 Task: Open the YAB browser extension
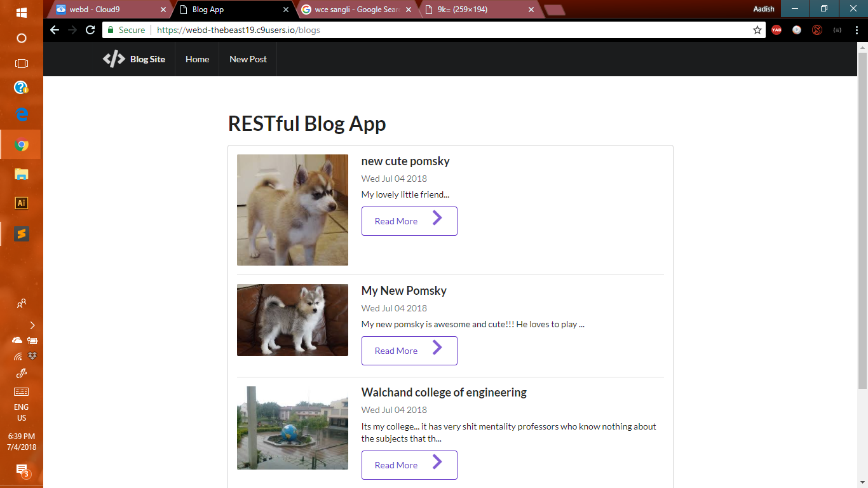pos(776,30)
